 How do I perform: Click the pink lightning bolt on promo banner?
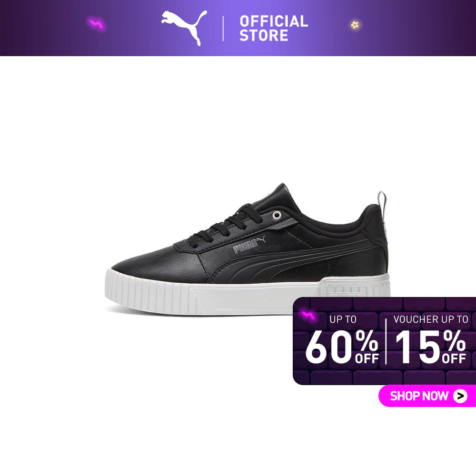308,316
